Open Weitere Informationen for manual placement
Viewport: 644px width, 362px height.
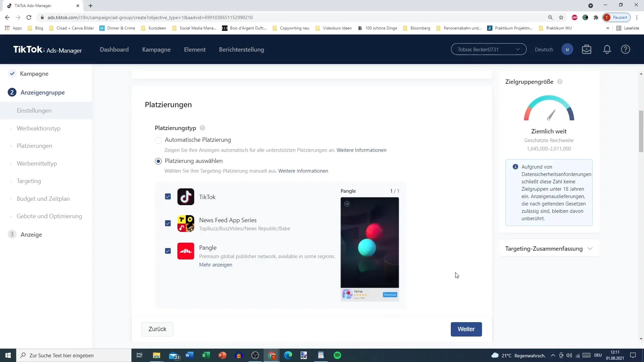(303, 171)
